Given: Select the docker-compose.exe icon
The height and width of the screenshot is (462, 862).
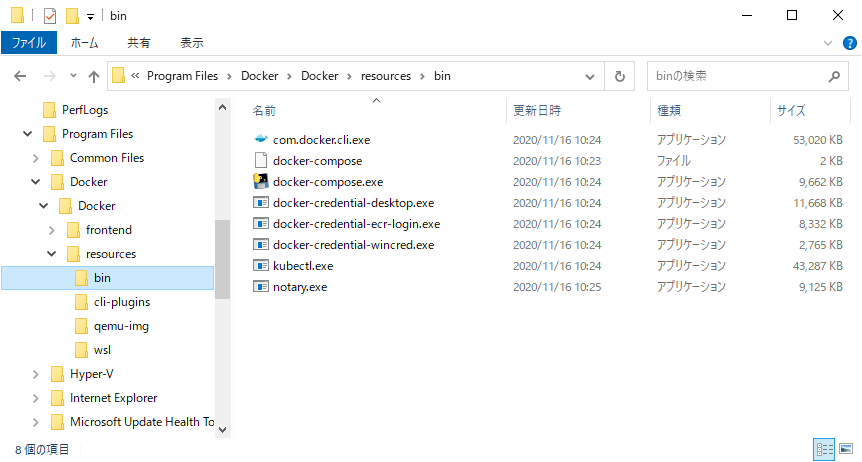Looking at the screenshot, I should 261,181.
